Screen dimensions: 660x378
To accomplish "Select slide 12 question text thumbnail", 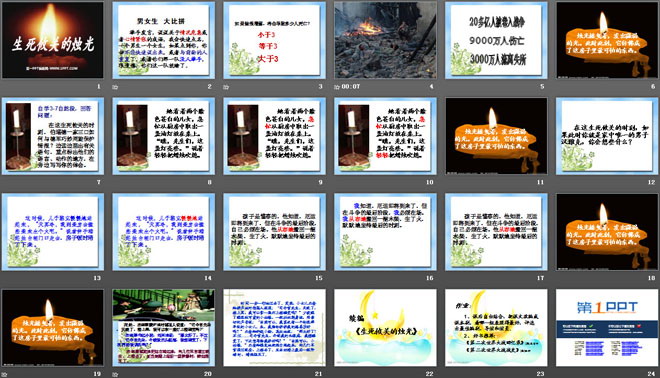I will pyautogui.click(x=607, y=136).
